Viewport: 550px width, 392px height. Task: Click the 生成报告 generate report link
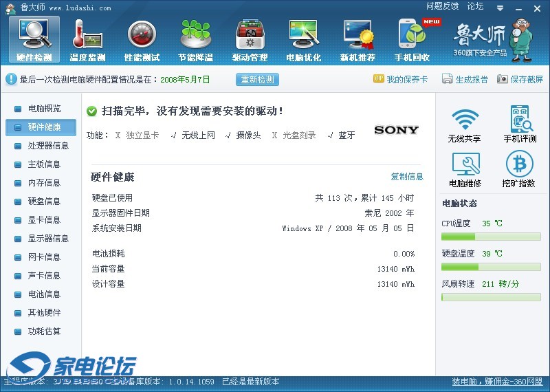(472, 79)
